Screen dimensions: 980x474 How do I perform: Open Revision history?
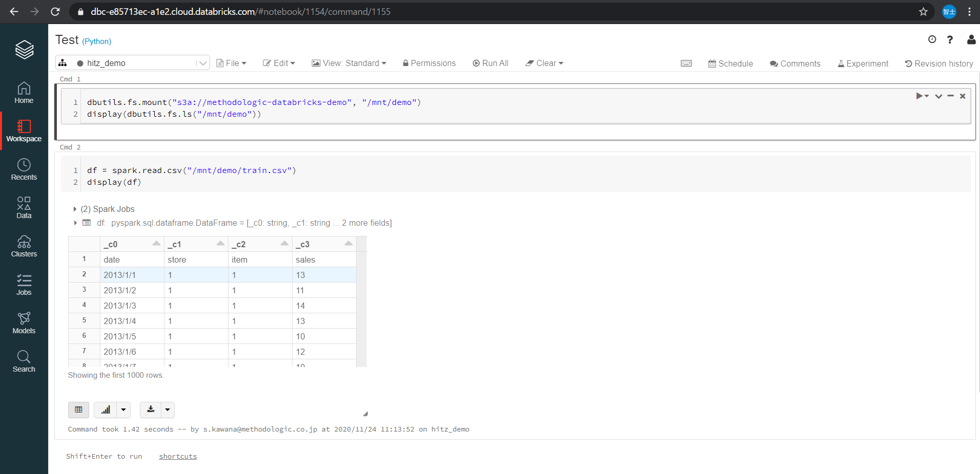pyautogui.click(x=939, y=63)
